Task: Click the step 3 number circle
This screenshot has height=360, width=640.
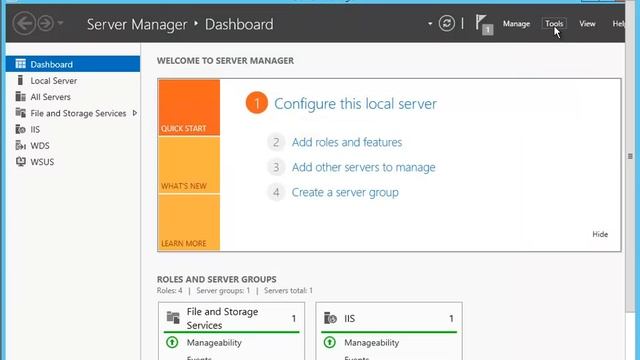Action: click(276, 167)
